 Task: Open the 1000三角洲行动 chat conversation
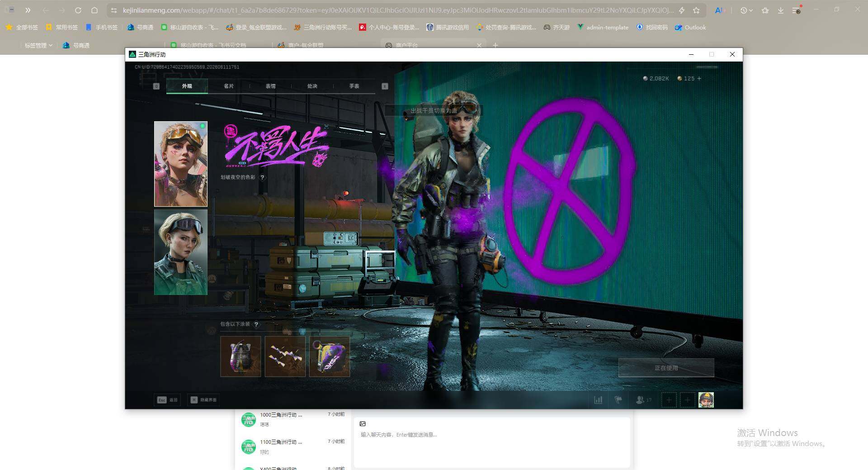293,419
